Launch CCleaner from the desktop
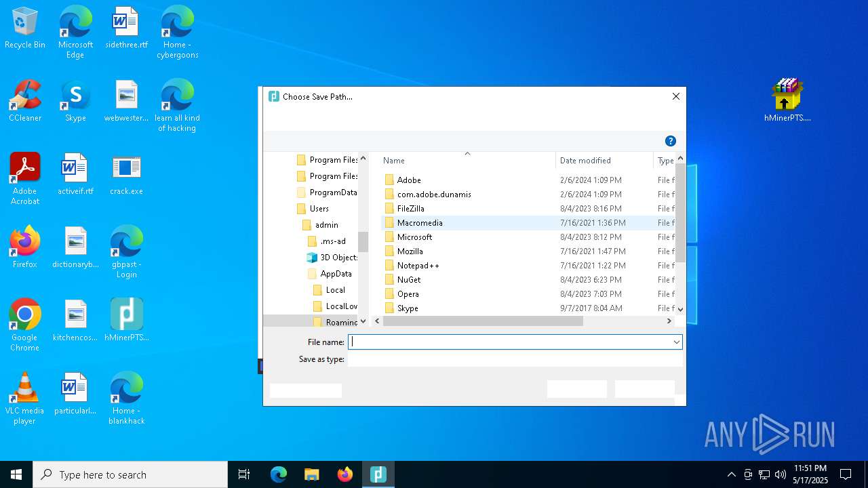The image size is (868, 488). pyautogui.click(x=25, y=102)
